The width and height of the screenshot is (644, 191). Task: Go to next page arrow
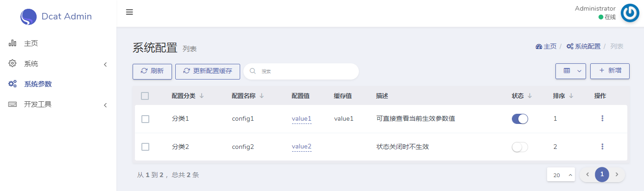pos(617,174)
